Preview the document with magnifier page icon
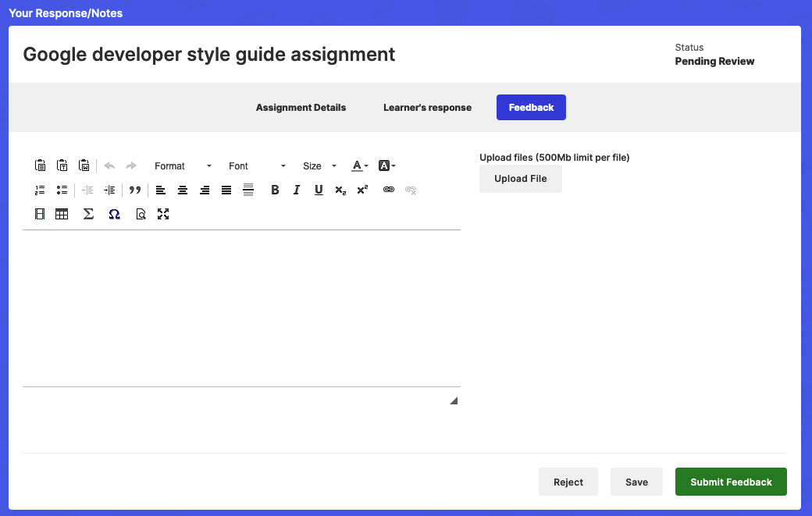The height and width of the screenshot is (516, 812). (x=141, y=214)
